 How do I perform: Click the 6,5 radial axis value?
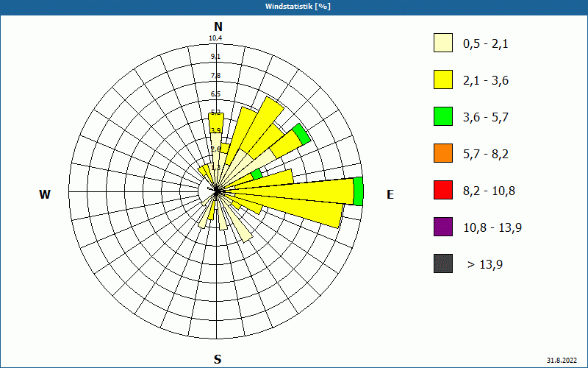pos(215,94)
